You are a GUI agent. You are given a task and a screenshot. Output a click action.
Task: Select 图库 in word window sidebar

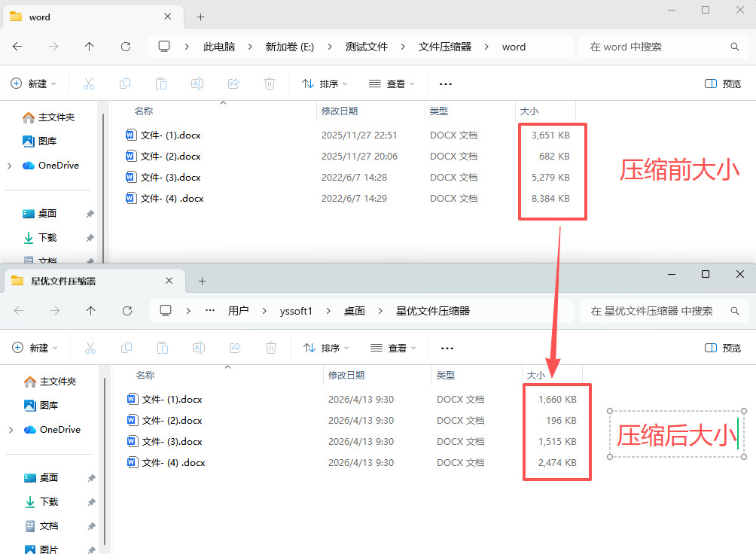click(40, 141)
